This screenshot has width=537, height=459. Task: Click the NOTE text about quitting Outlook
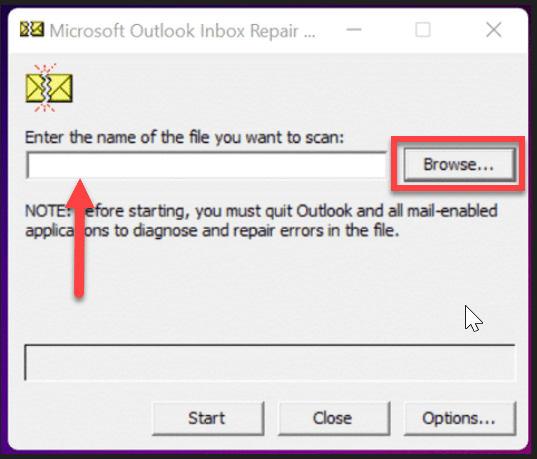[x=261, y=221]
